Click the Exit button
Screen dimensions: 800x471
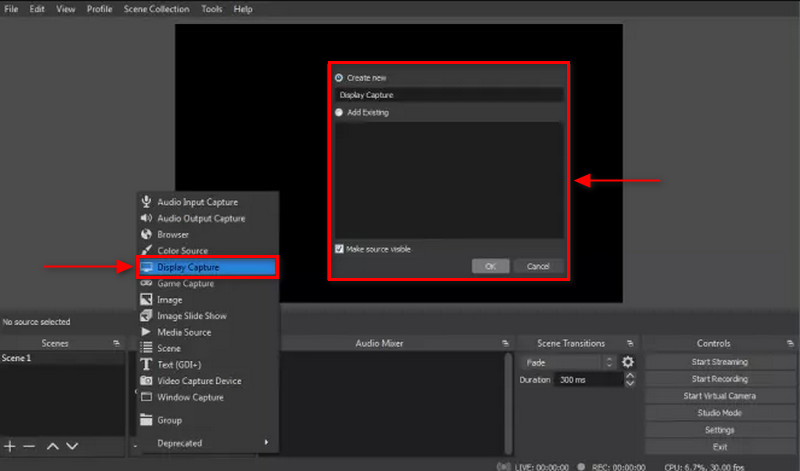[719, 447]
